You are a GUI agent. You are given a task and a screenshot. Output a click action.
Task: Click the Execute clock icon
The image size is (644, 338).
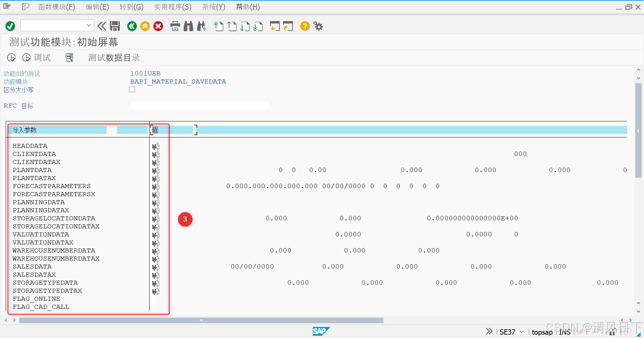click(x=11, y=57)
